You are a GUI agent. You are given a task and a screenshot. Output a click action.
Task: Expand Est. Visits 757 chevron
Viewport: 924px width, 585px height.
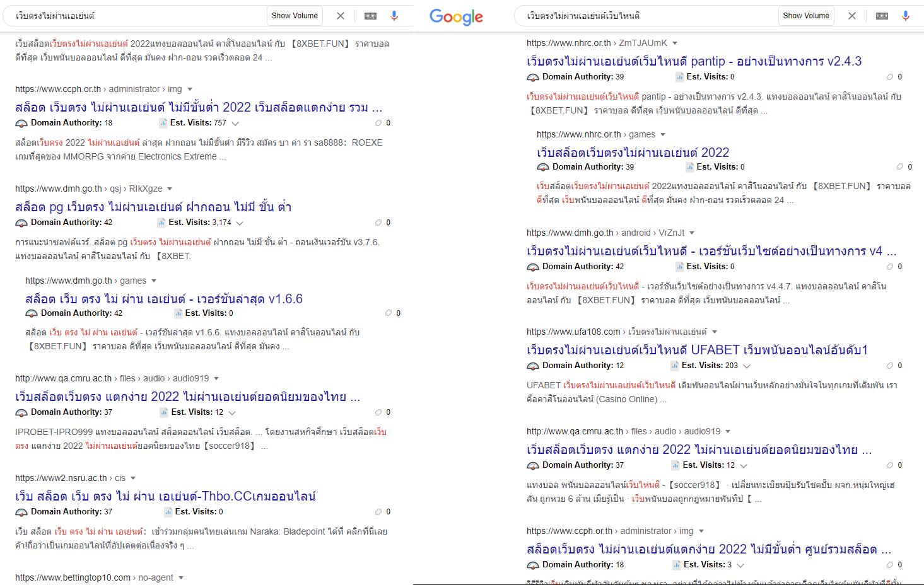tap(235, 124)
